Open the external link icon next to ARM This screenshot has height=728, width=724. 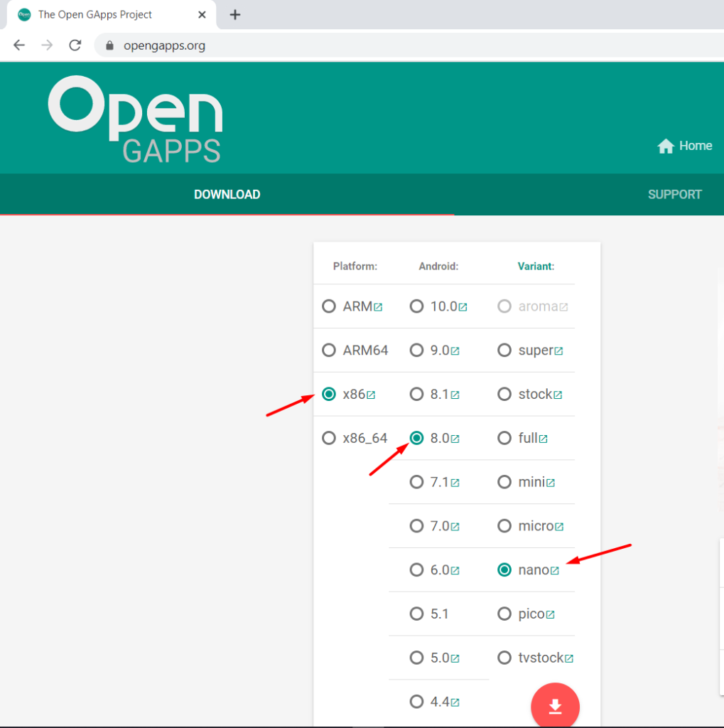pyautogui.click(x=378, y=307)
